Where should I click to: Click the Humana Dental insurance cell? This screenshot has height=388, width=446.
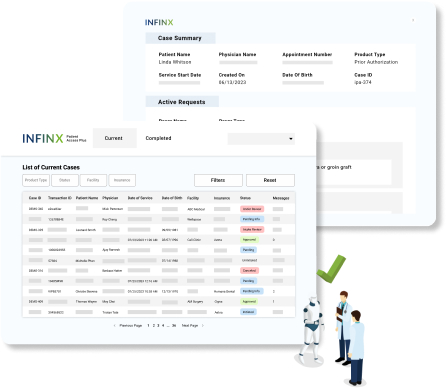tap(224, 291)
